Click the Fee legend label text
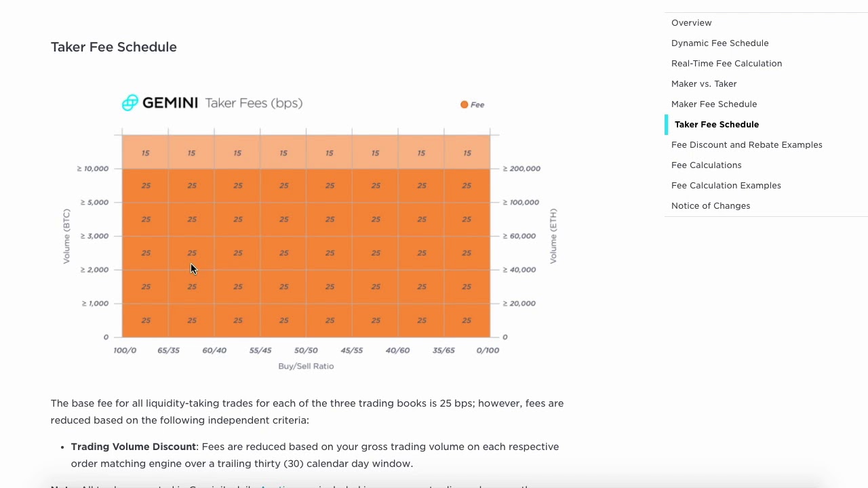The image size is (868, 488). [x=477, y=104]
